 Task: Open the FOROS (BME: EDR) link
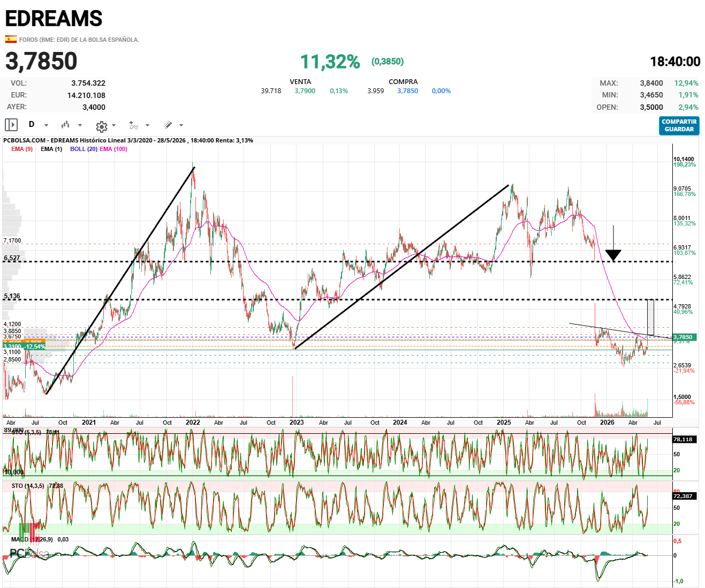[x=79, y=40]
